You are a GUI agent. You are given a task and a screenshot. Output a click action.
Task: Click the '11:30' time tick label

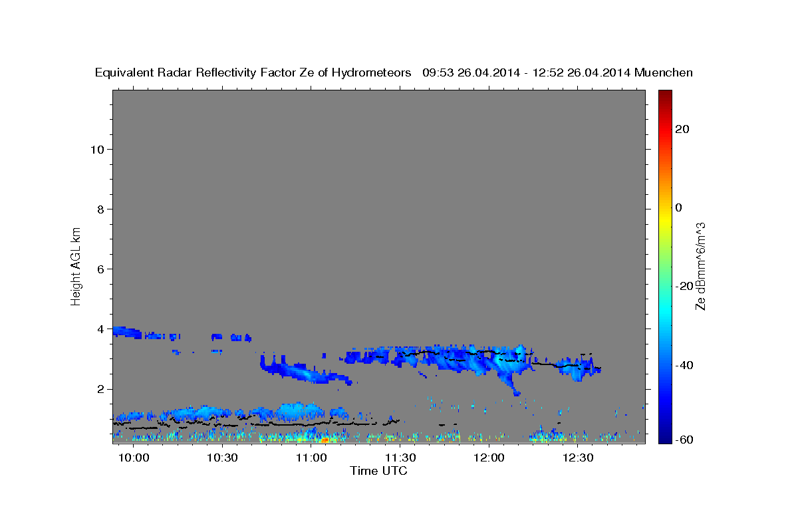(x=400, y=458)
